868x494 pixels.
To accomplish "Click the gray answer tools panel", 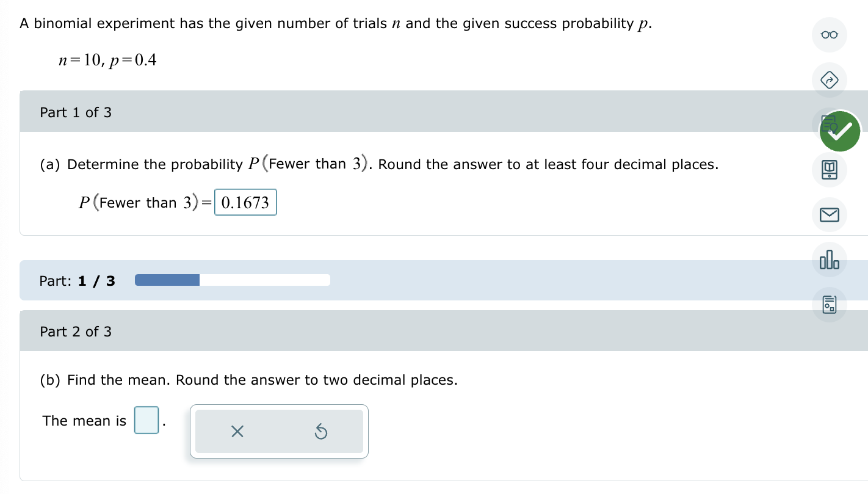I will [278, 431].
